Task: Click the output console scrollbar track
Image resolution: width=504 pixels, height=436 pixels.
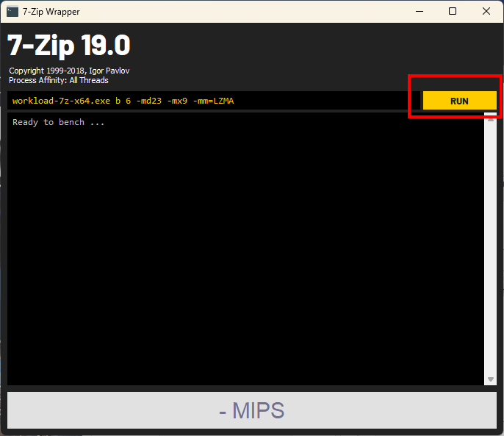Action: [x=491, y=249]
